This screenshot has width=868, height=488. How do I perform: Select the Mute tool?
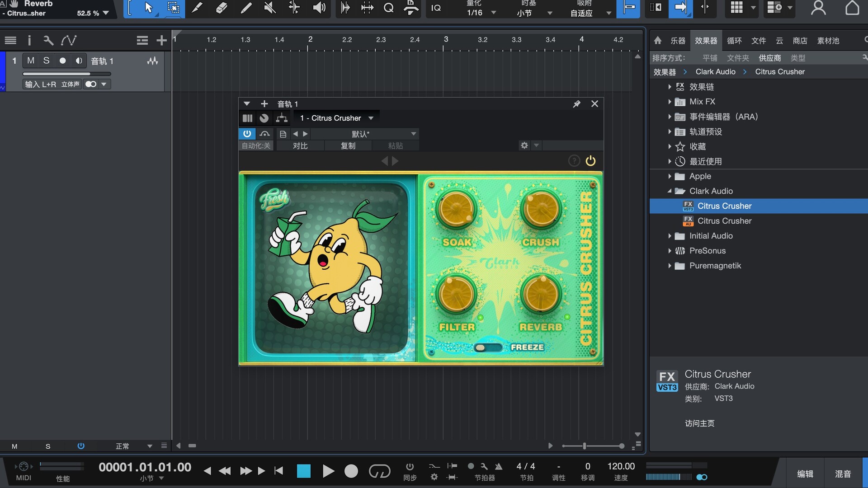point(270,8)
